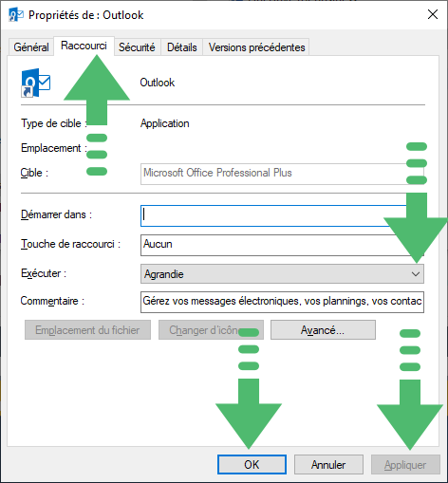Viewport: 448px width, 483px height.
Task: Open the Avancé... options
Action: (323, 330)
